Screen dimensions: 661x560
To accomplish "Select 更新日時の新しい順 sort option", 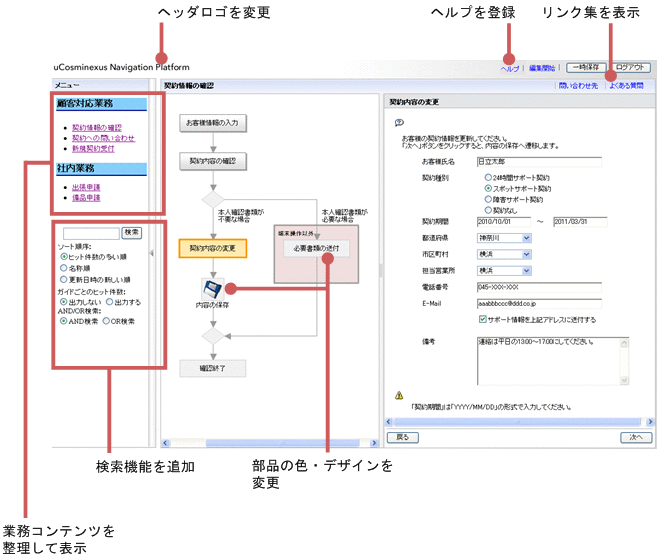I will pos(64,279).
